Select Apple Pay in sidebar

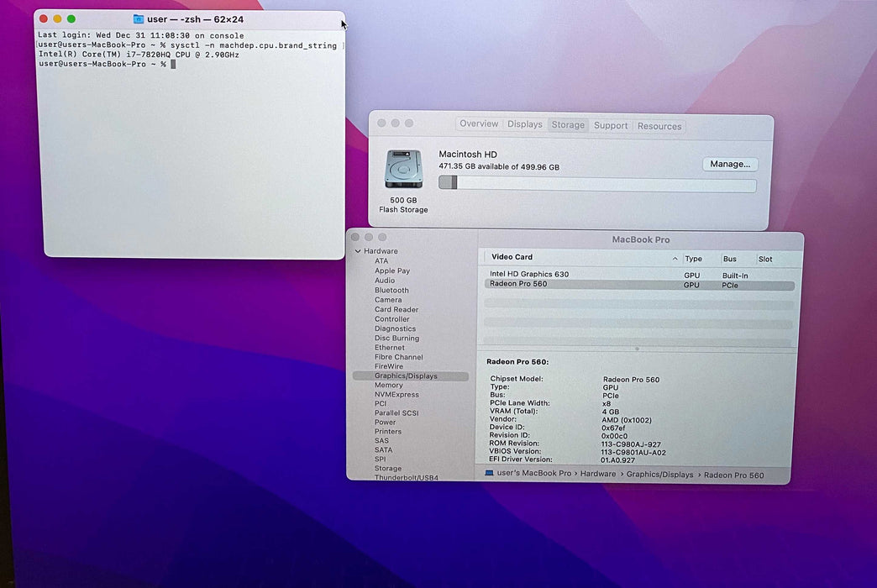pos(392,270)
